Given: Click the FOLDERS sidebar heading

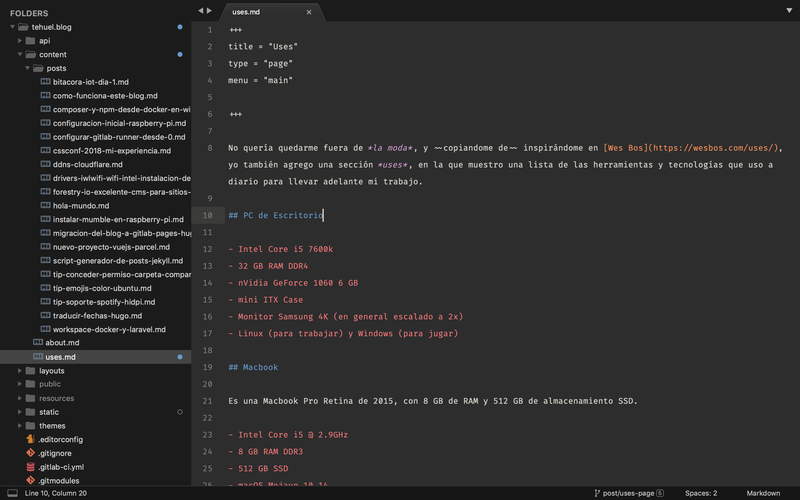Looking at the screenshot, I should (x=29, y=13).
